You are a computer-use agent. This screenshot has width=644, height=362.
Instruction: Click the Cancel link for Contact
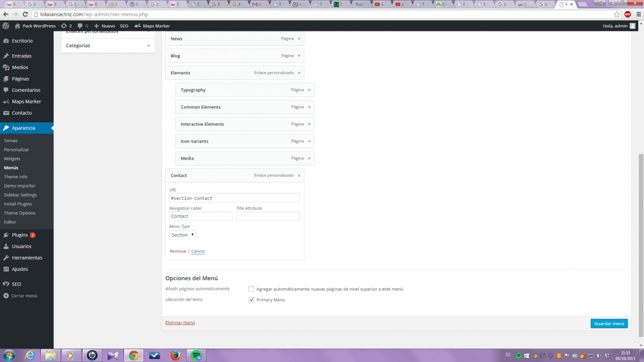[x=198, y=251]
